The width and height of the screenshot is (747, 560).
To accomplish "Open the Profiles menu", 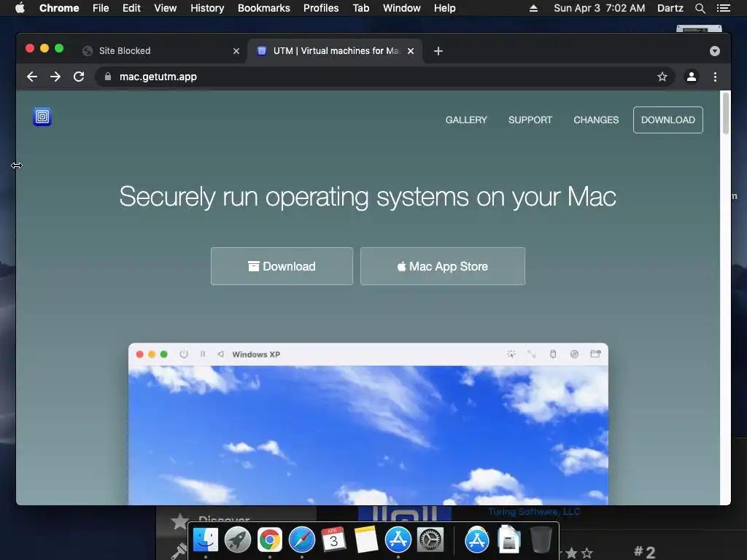I will 321,8.
